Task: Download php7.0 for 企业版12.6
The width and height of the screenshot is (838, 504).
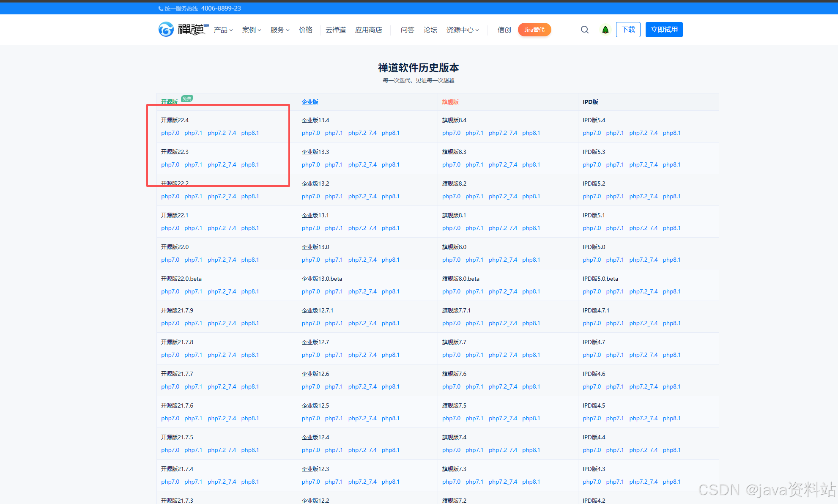Action: point(311,386)
